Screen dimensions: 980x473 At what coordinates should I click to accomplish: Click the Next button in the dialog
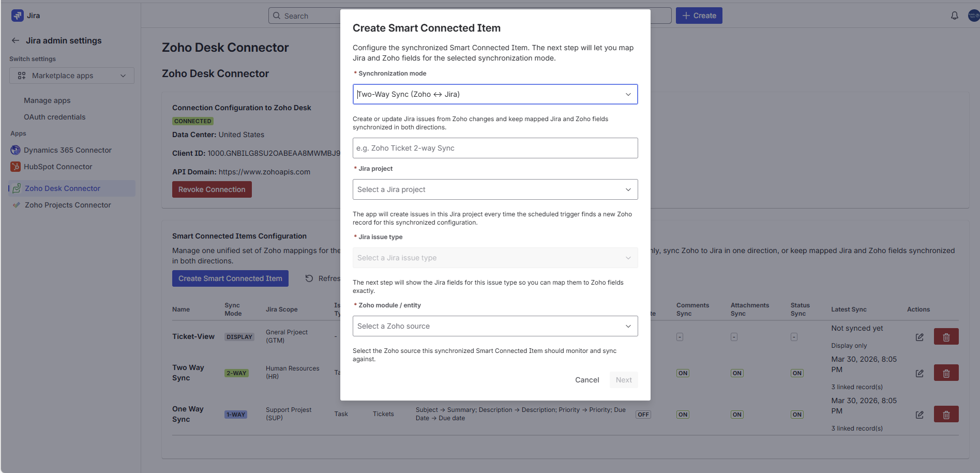click(623, 379)
